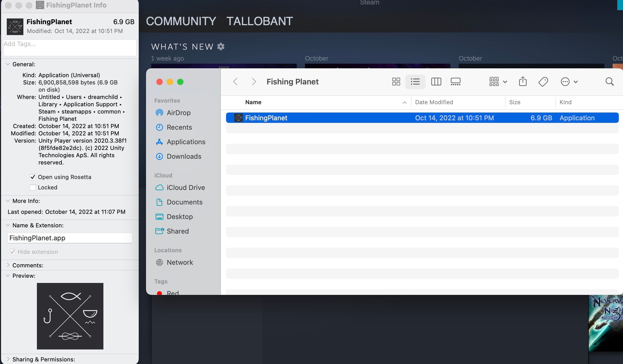Switch Finder to icon view
Image resolution: width=623 pixels, height=364 pixels.
396,82
